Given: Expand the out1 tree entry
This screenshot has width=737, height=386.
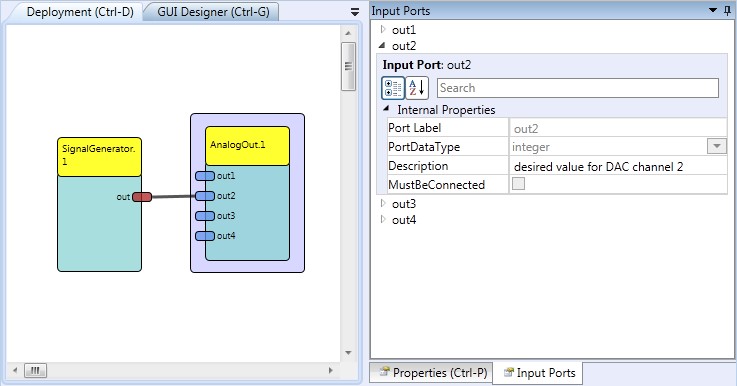Looking at the screenshot, I should [x=383, y=30].
